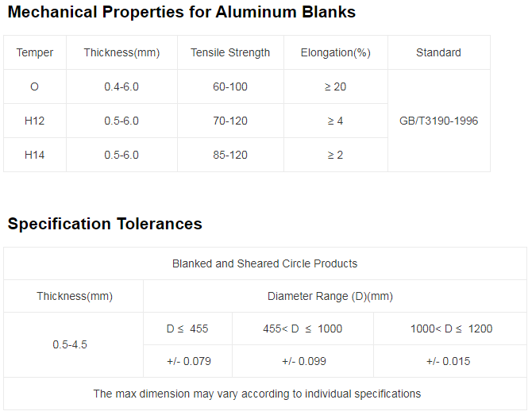Click the Specification Tolerances heading
The width and height of the screenshot is (532, 415).
click(105, 224)
